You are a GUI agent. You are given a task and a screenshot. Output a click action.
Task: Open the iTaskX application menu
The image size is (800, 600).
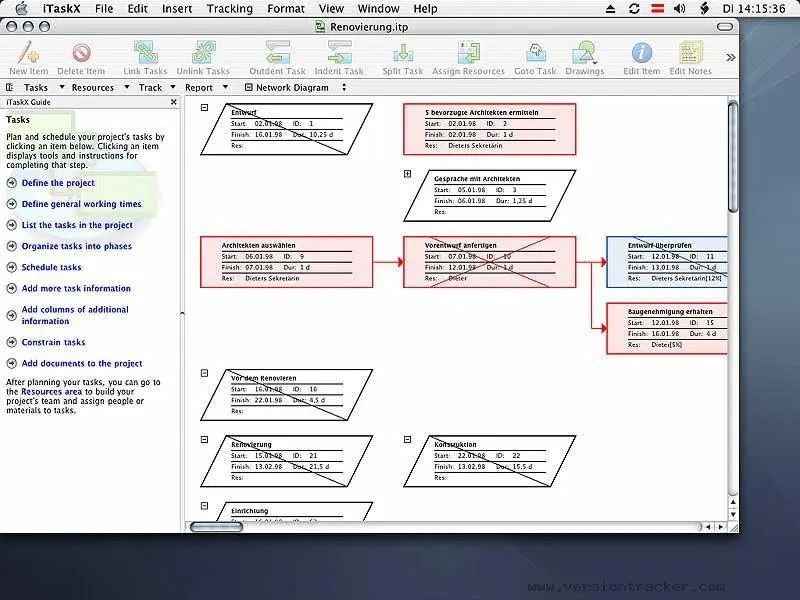61,9
